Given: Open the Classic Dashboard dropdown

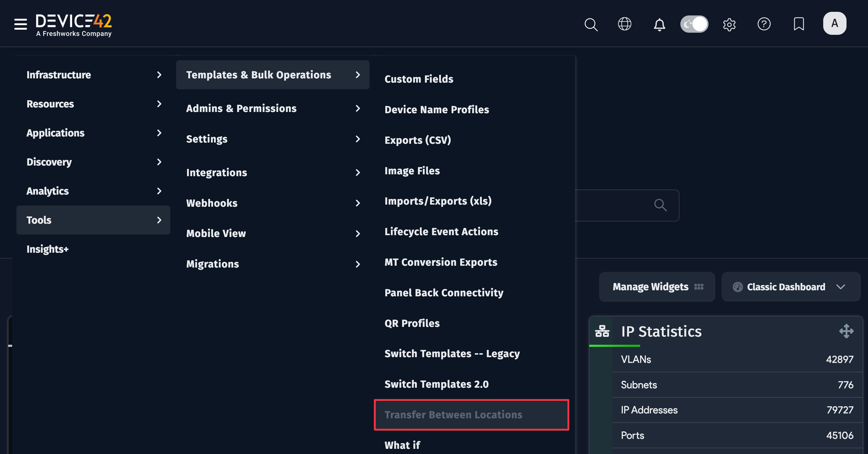Looking at the screenshot, I should pos(791,287).
